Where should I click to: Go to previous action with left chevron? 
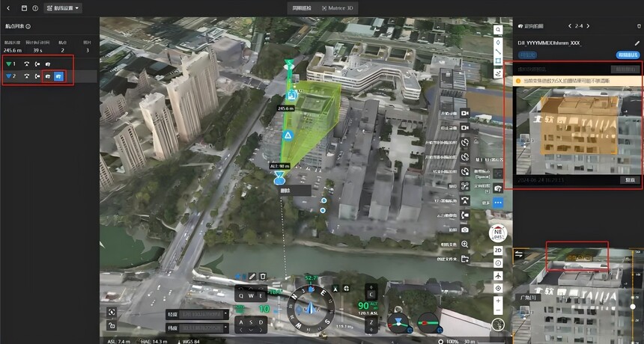pos(570,26)
